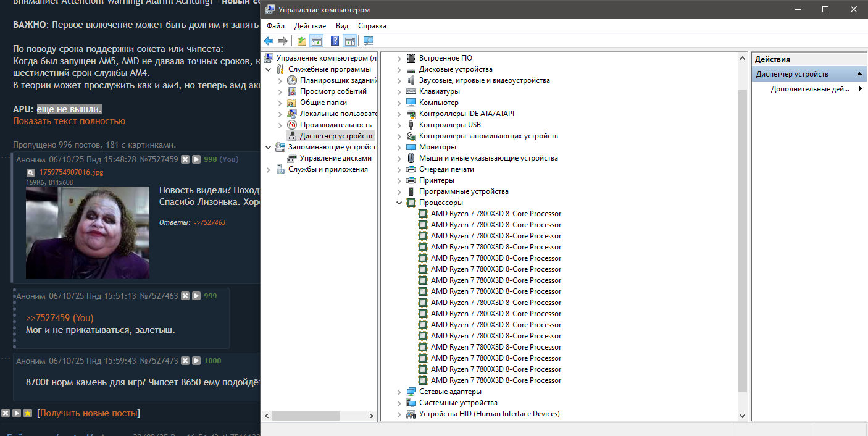Select the Диспетчер устройств tree icon
Viewport: 868px width, 436px height.
click(292, 136)
